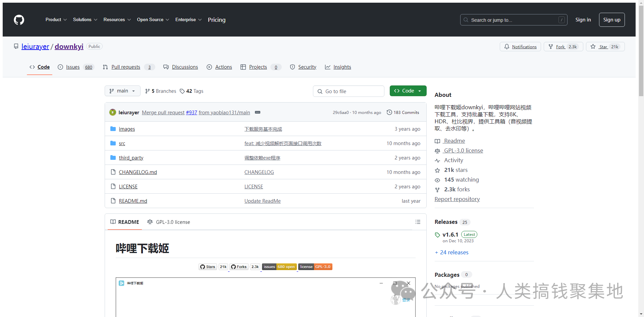Viewport: 644px width, 317px height.
Task: Expand the Open Source menu
Action: click(x=153, y=20)
